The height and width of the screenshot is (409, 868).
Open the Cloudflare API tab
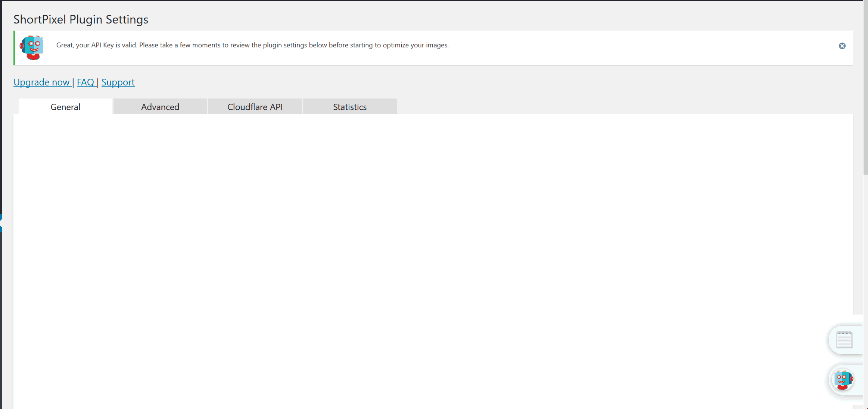255,107
